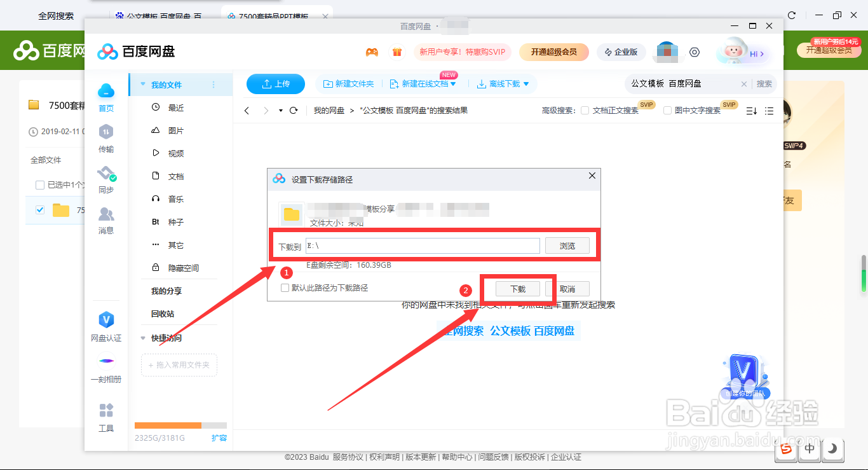Enable 图中文字搜索 checkbox

click(667, 110)
